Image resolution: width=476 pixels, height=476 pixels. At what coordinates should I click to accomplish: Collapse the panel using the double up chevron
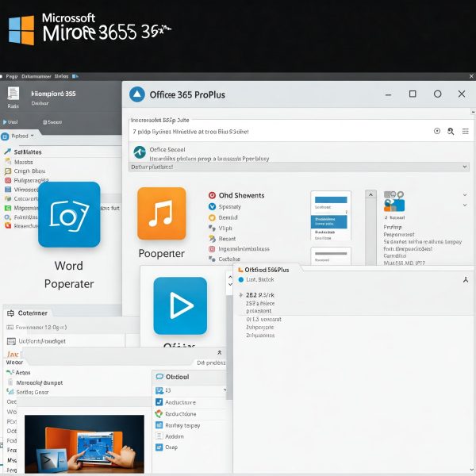click(219, 352)
